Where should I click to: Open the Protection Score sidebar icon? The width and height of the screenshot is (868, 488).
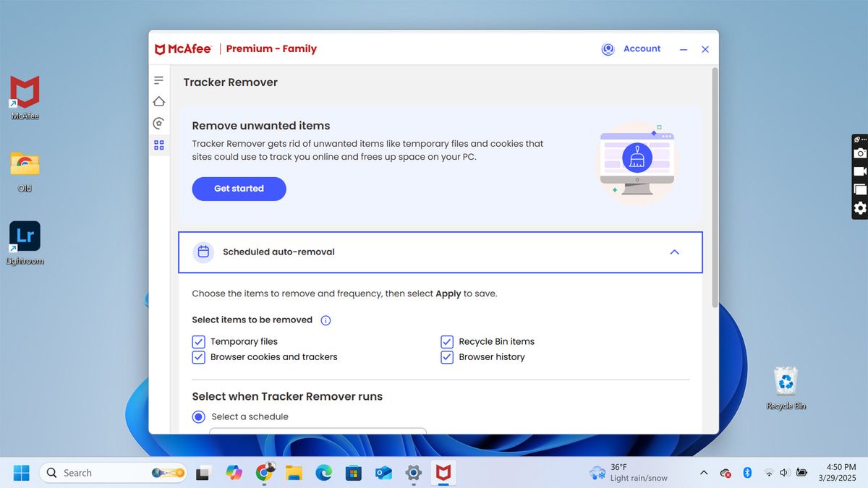point(158,123)
